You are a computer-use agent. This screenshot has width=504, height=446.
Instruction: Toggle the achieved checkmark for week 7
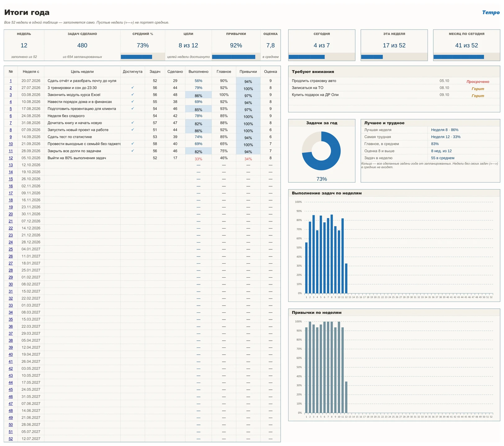[133, 123]
